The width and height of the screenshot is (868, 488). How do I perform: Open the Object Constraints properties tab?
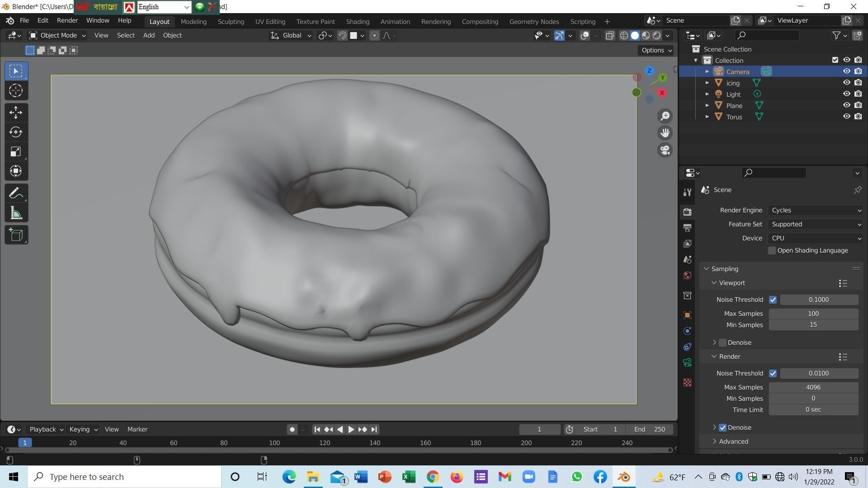[687, 347]
